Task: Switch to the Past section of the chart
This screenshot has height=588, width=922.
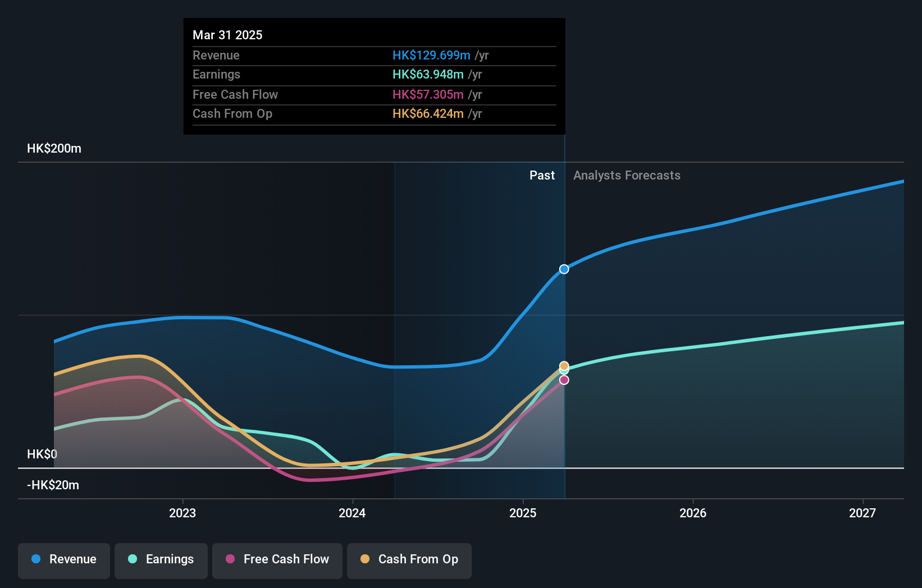Action: coord(542,175)
